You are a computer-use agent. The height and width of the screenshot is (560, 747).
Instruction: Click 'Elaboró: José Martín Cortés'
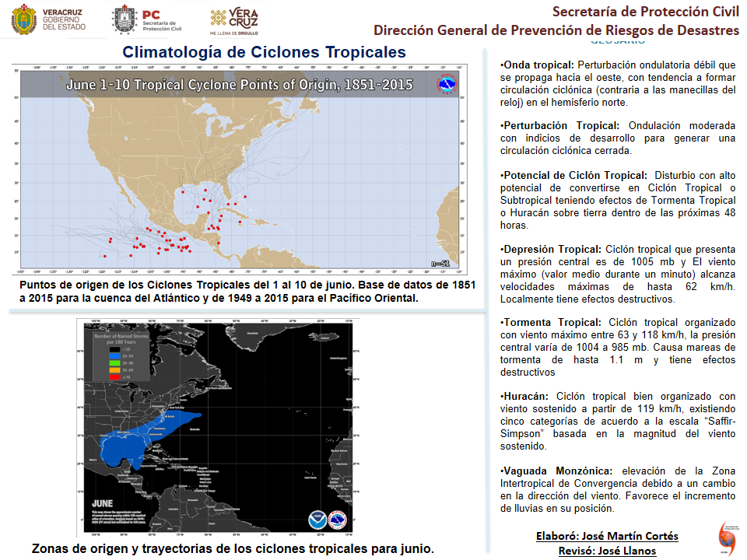click(607, 536)
